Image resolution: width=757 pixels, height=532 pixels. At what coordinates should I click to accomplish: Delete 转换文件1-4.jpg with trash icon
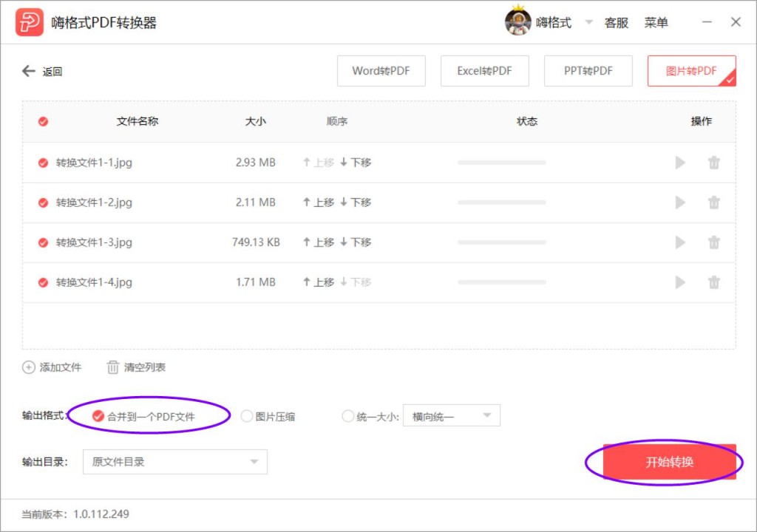coord(714,282)
